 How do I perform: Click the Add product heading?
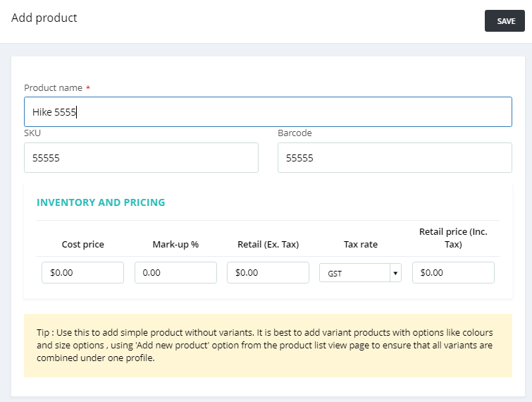(x=44, y=18)
